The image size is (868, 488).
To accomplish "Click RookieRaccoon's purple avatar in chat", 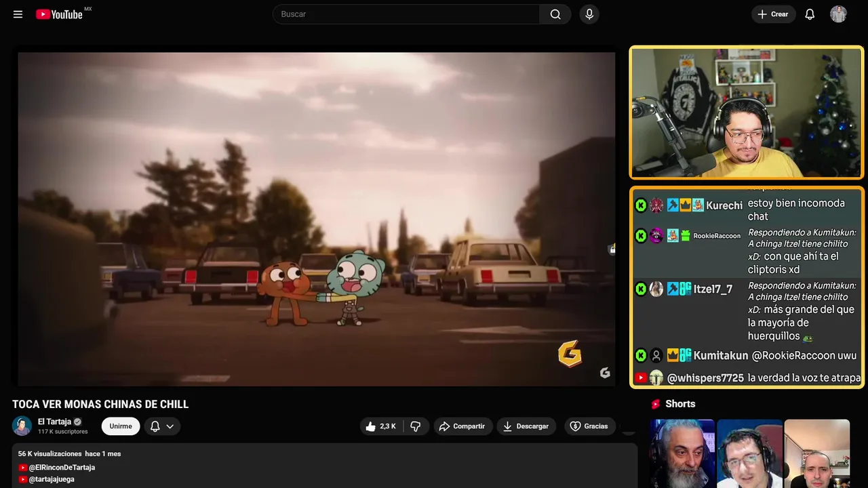I will tap(656, 235).
